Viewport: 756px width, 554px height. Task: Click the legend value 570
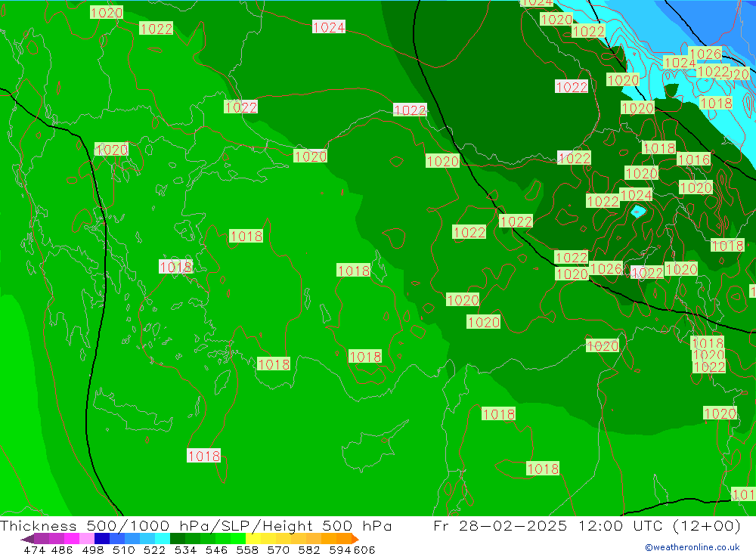click(x=277, y=549)
